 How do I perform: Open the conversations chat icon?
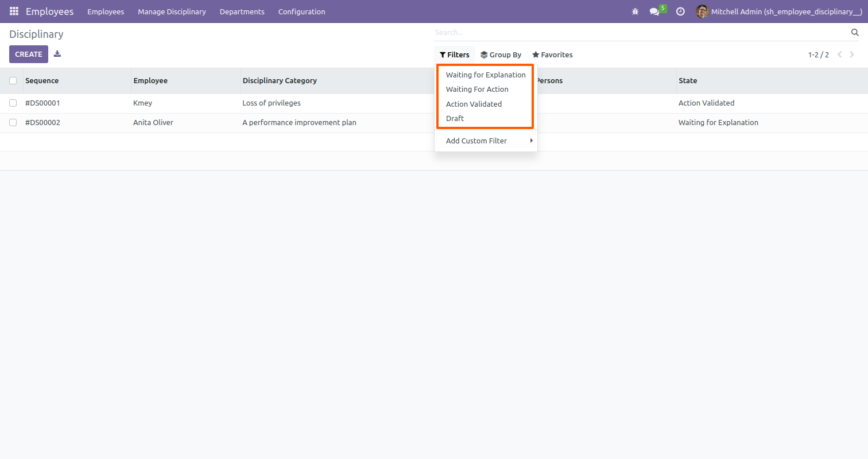654,11
